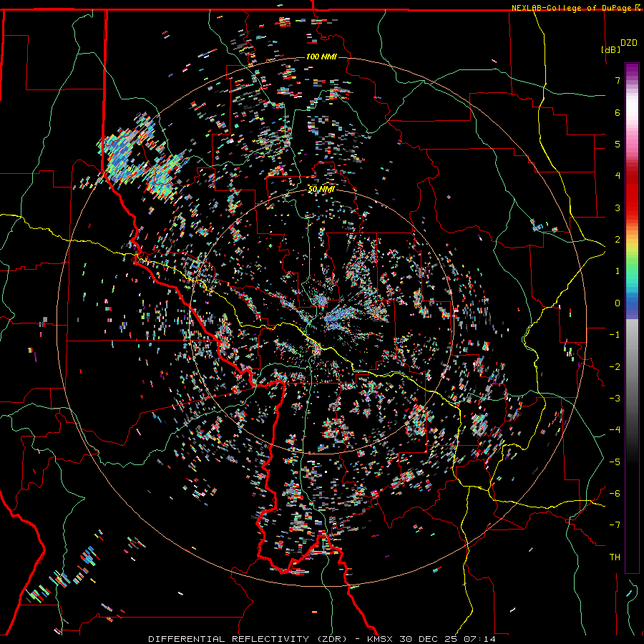644x644 pixels.
Task: Click the legend value 5
Action: click(618, 144)
